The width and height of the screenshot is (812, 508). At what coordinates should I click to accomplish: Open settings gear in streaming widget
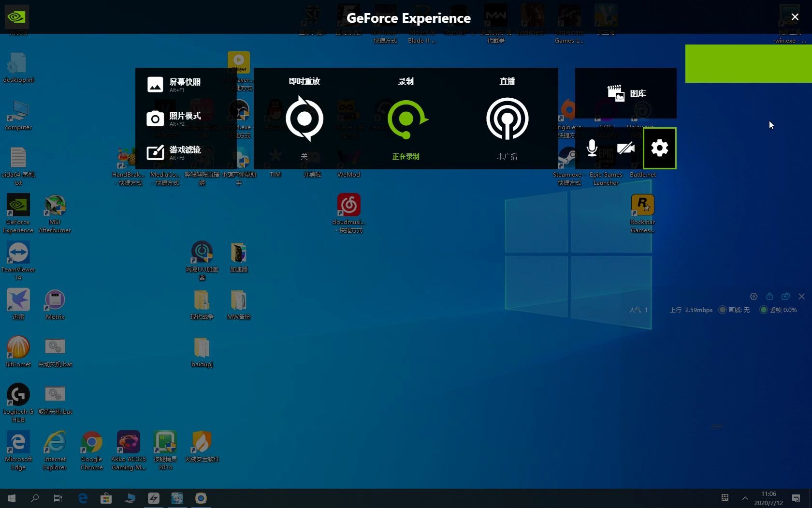point(754,297)
